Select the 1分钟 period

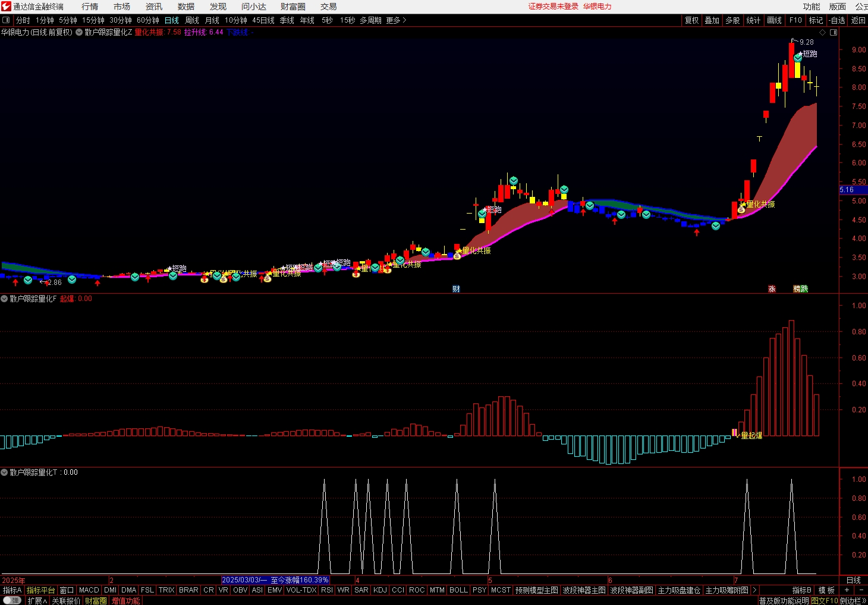click(45, 20)
